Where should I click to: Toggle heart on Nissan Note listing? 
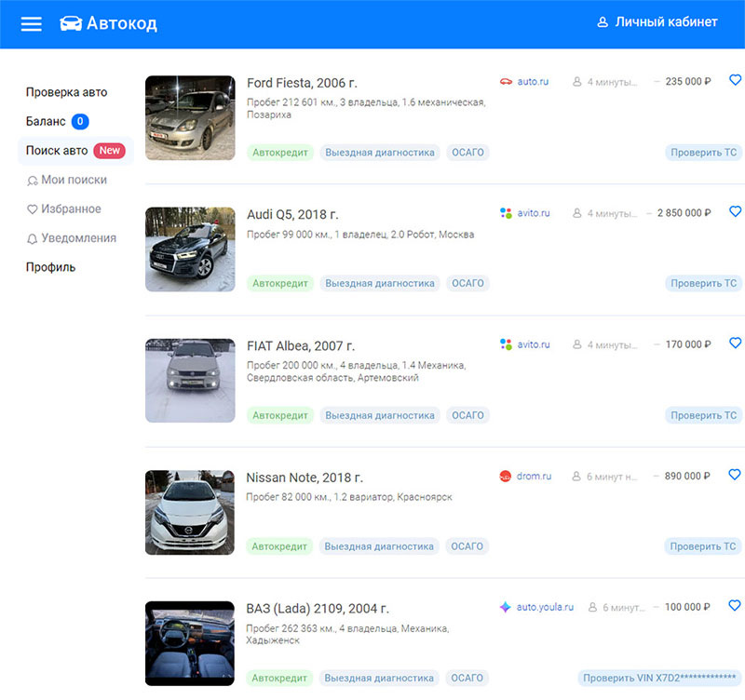pos(735,476)
